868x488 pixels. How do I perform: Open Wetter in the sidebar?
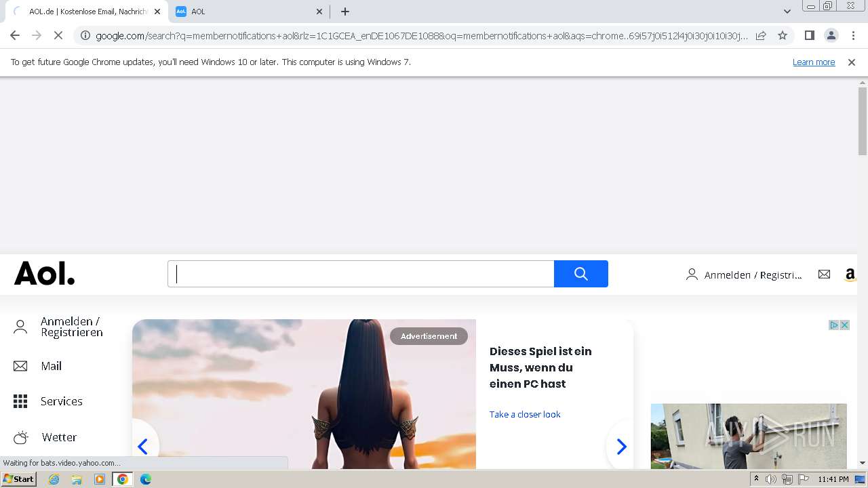pyautogui.click(x=60, y=437)
